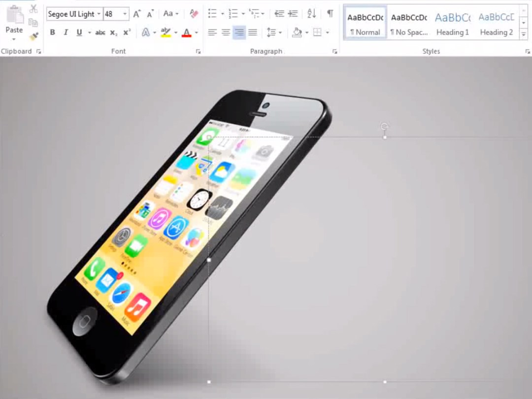This screenshot has height=399, width=532.
Task: Toggle Italic formatting
Action: [x=66, y=32]
